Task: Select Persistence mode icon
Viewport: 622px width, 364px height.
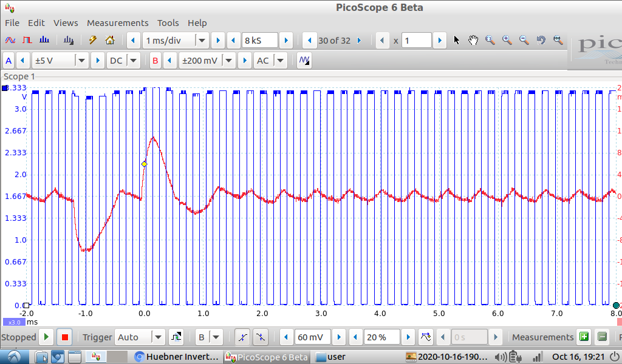Action: pos(27,41)
